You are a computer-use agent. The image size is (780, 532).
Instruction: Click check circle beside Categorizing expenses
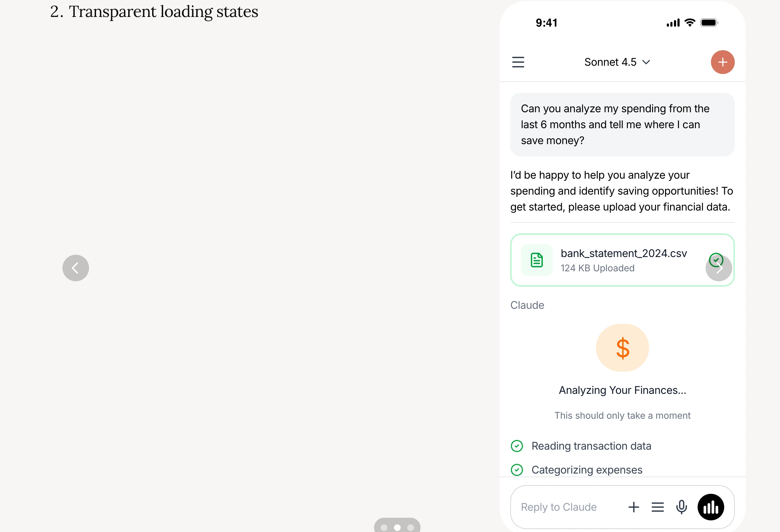tap(517, 470)
